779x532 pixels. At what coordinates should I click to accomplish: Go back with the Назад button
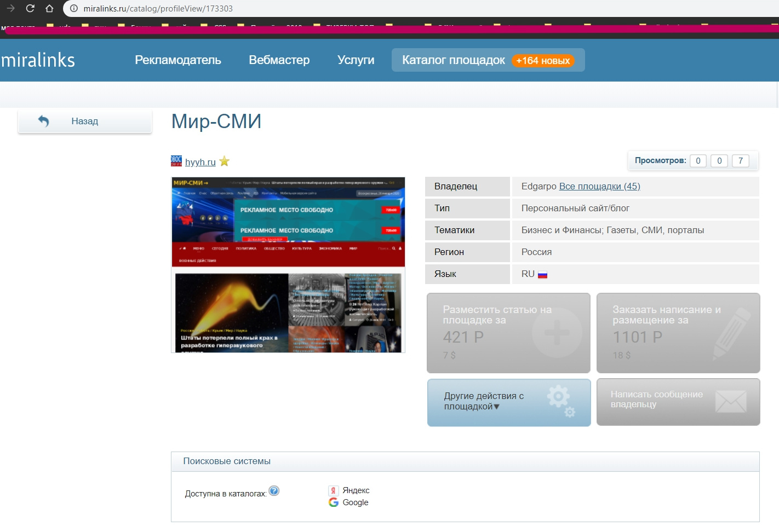tap(85, 121)
